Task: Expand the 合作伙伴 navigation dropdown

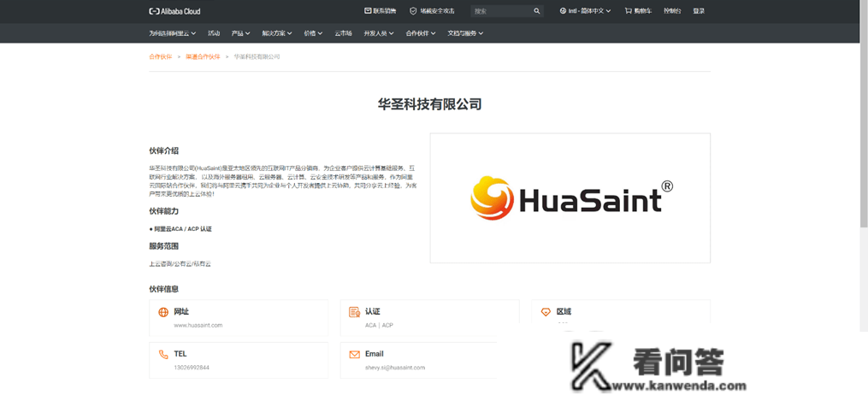Action: coord(420,33)
